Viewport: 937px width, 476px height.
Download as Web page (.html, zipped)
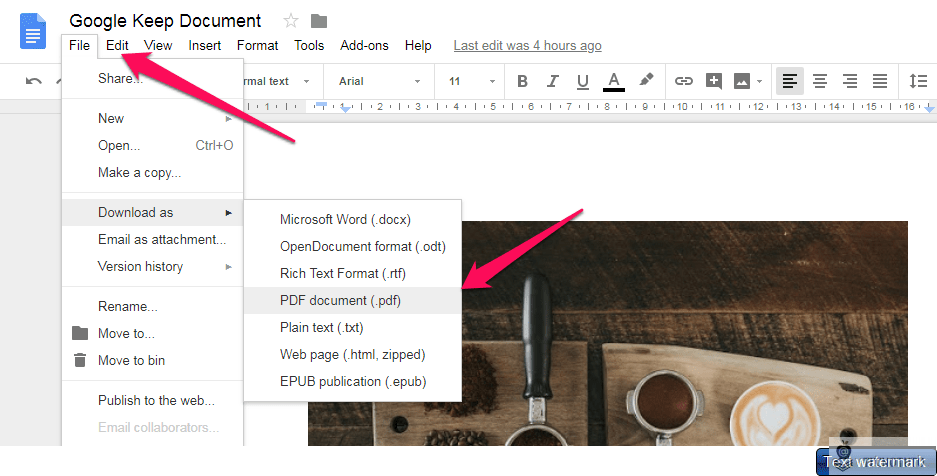pyautogui.click(x=353, y=354)
